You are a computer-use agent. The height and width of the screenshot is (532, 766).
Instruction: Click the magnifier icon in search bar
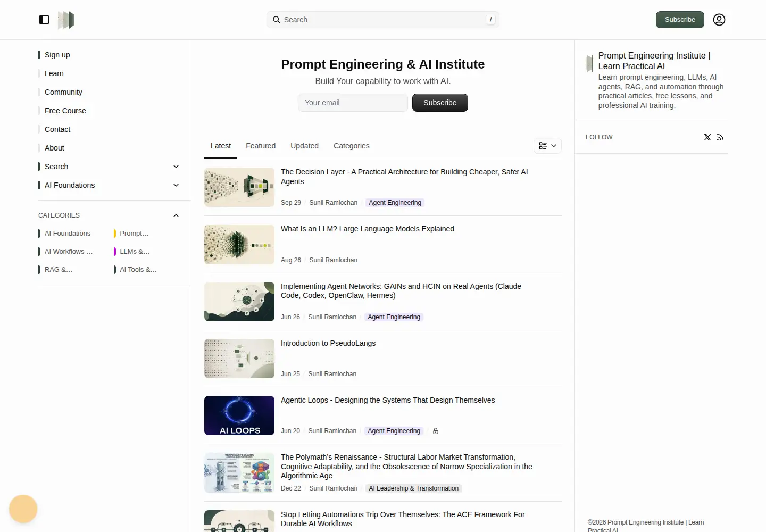click(x=277, y=20)
